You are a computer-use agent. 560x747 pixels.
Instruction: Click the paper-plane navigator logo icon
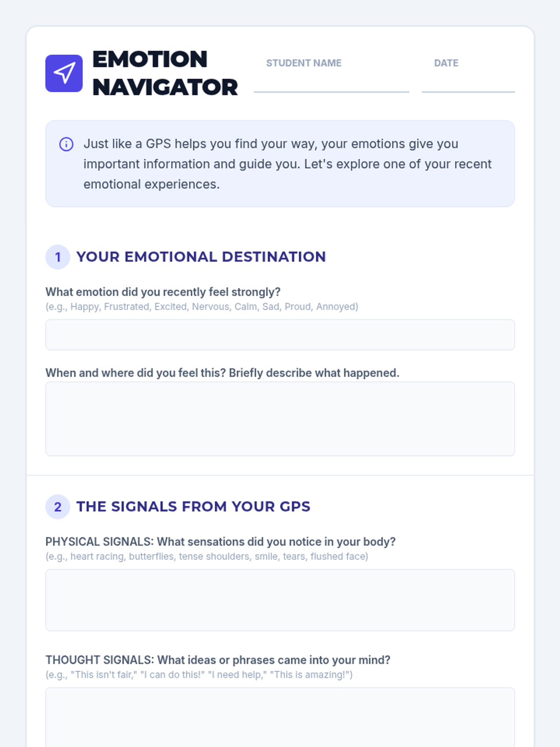coord(64,73)
